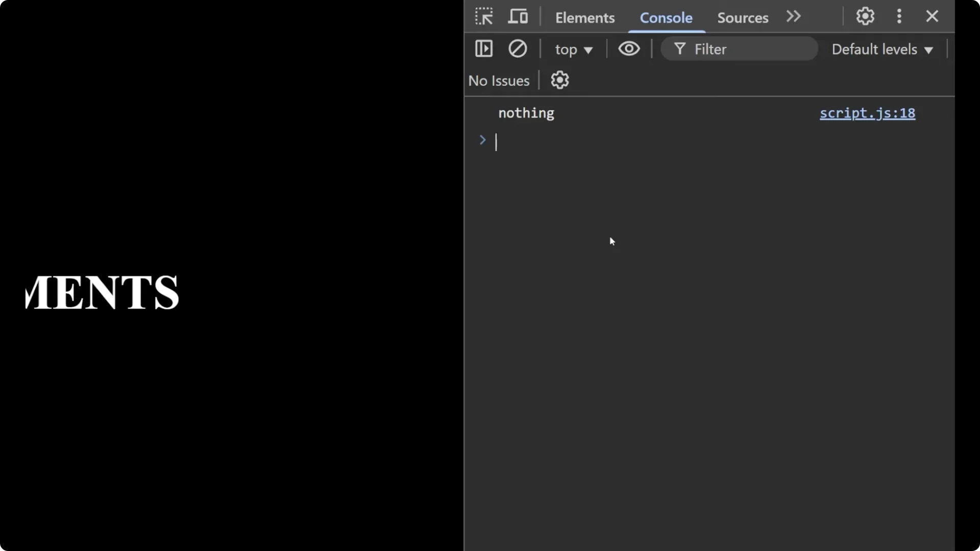The width and height of the screenshot is (980, 551).
Task: Open the Default levels dropdown
Action: tap(883, 49)
